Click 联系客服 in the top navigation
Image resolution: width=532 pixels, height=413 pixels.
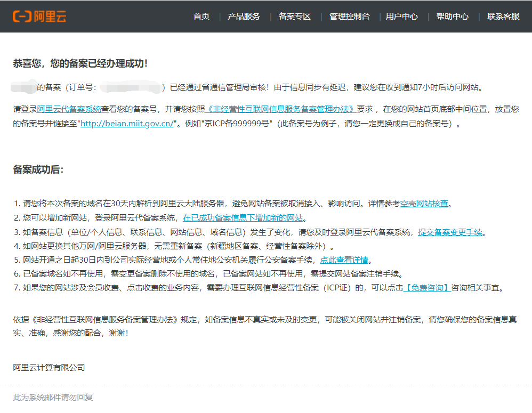[x=503, y=17]
